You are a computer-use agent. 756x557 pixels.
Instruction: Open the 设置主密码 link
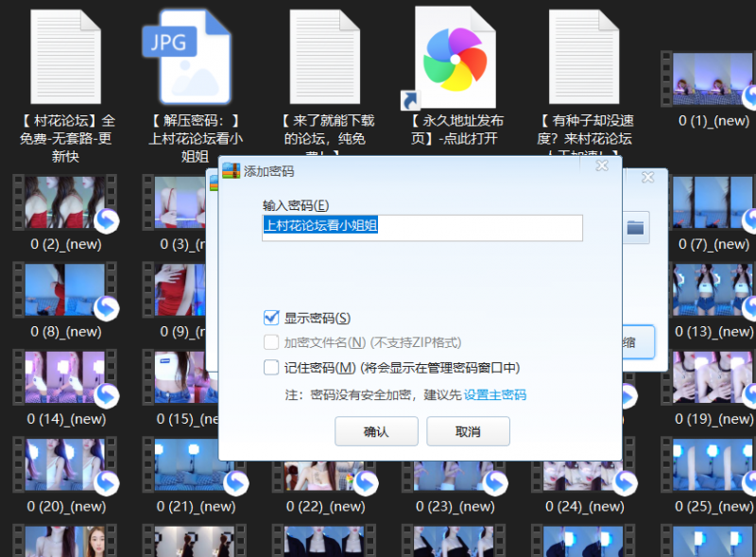pyautogui.click(x=494, y=394)
